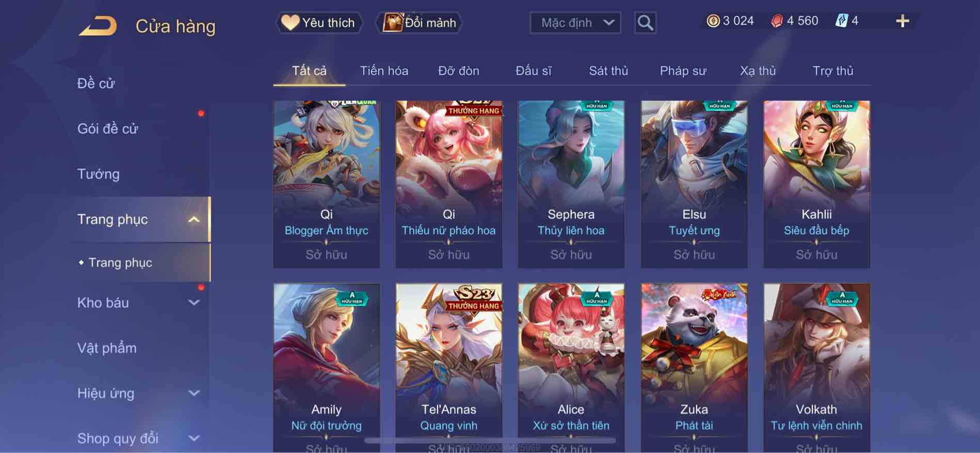Open Đổi mảnh chest exchange button
This screenshot has height=453, width=980.
point(419,23)
